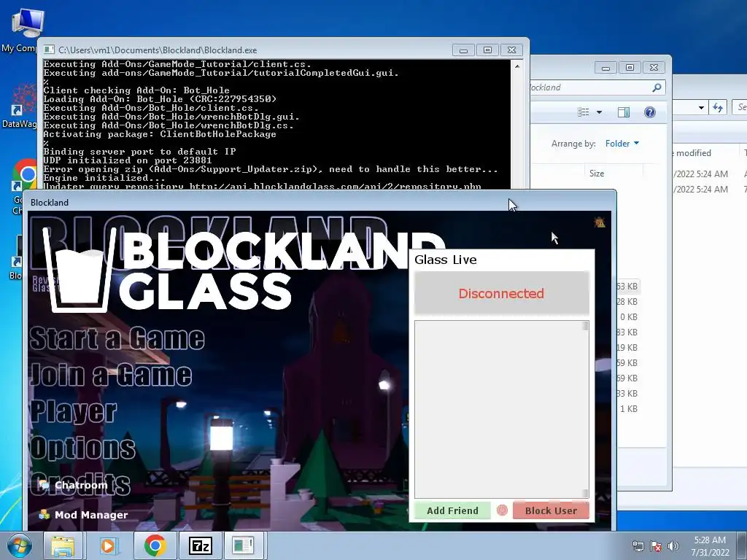
Task: Open address history dropdown arrow in rear window
Action: click(701, 108)
